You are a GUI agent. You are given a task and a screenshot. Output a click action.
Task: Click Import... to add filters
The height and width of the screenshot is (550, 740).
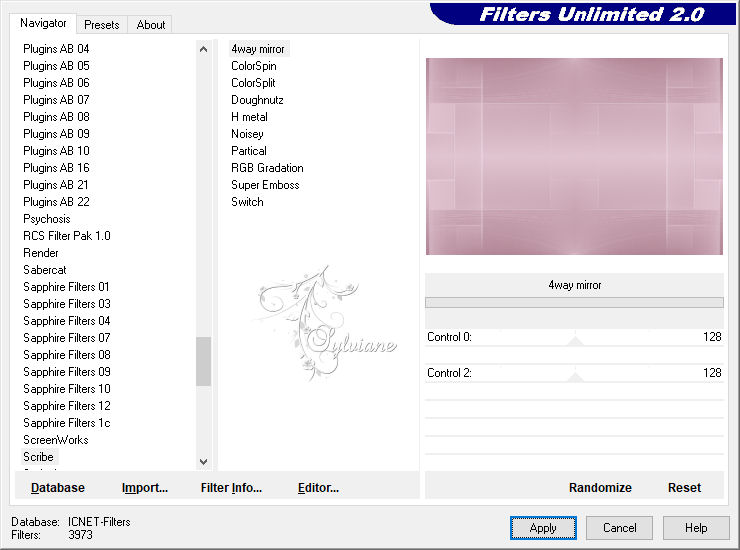click(x=145, y=488)
